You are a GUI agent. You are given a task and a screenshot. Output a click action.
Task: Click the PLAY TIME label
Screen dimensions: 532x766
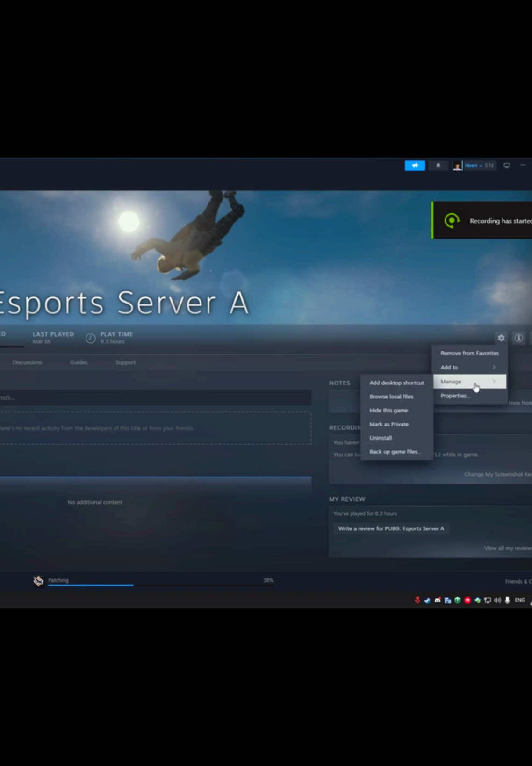[x=116, y=334]
